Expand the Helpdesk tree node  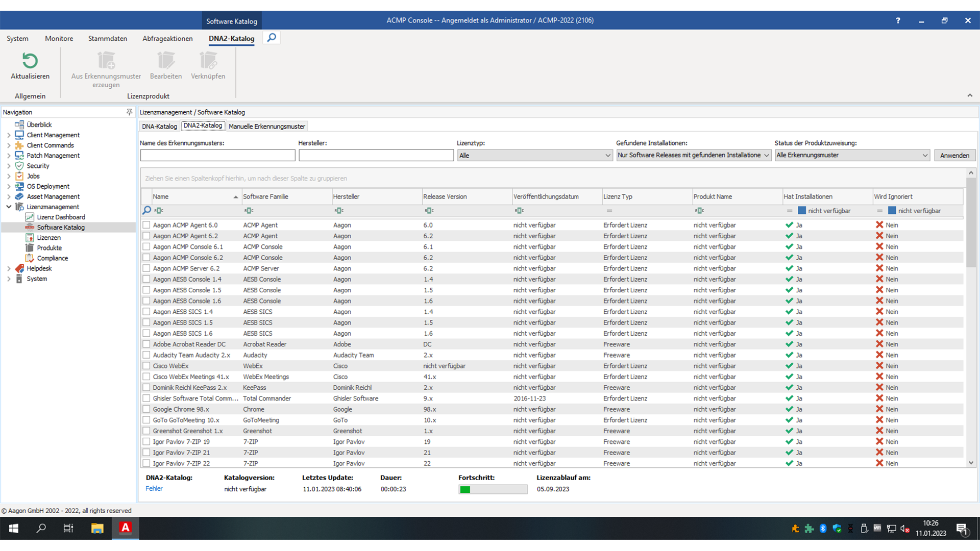point(9,268)
